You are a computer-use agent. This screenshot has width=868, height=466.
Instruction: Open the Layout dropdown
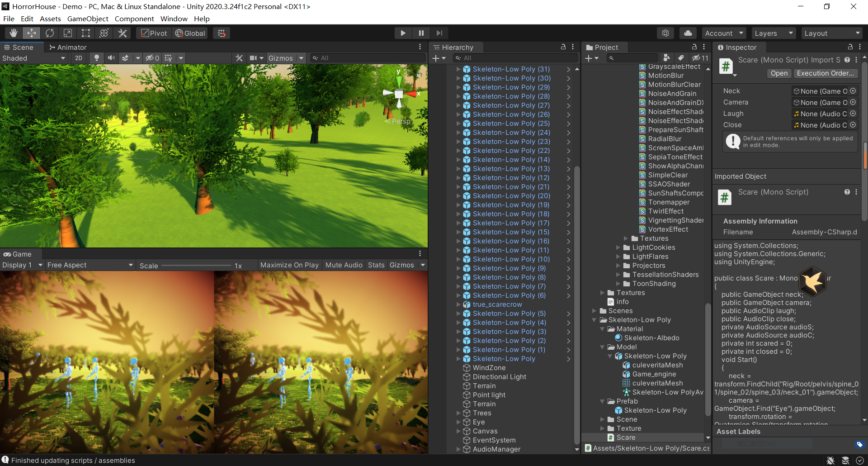pyautogui.click(x=832, y=33)
